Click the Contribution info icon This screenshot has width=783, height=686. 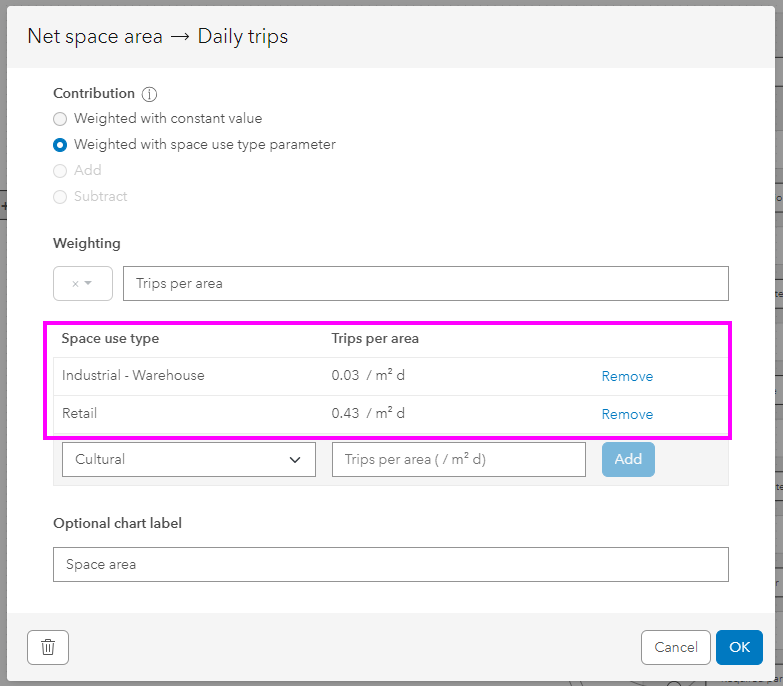[x=150, y=94]
